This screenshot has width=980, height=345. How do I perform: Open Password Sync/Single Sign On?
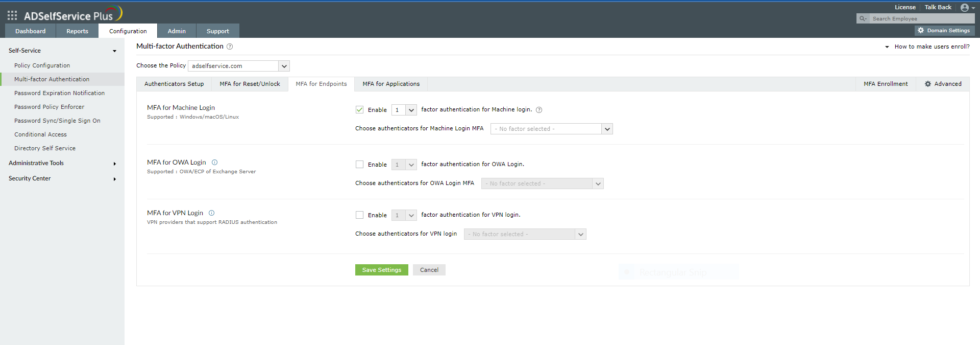(x=58, y=121)
